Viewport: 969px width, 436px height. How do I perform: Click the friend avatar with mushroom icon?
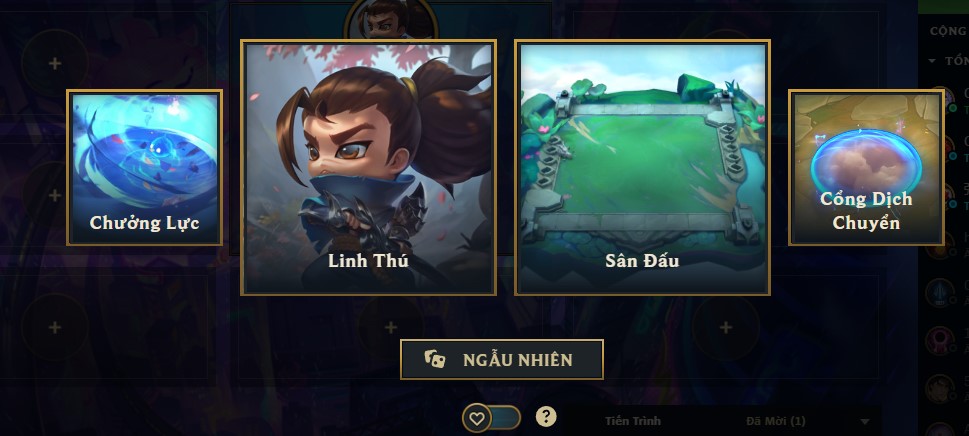pos(939,340)
